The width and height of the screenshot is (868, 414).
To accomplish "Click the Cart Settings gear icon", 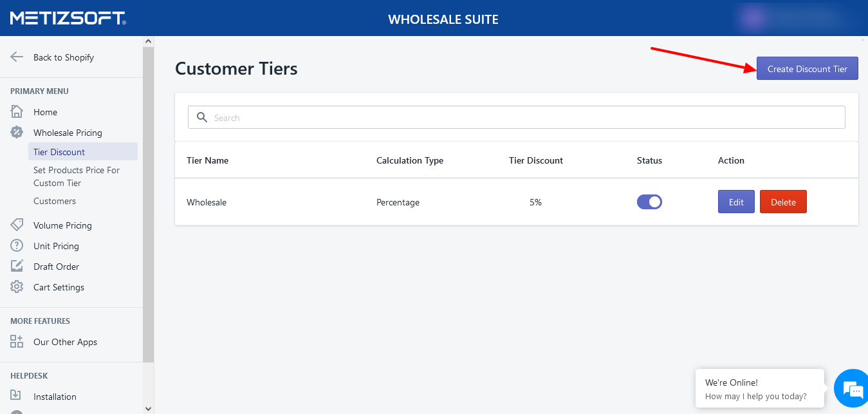I will pos(17,287).
